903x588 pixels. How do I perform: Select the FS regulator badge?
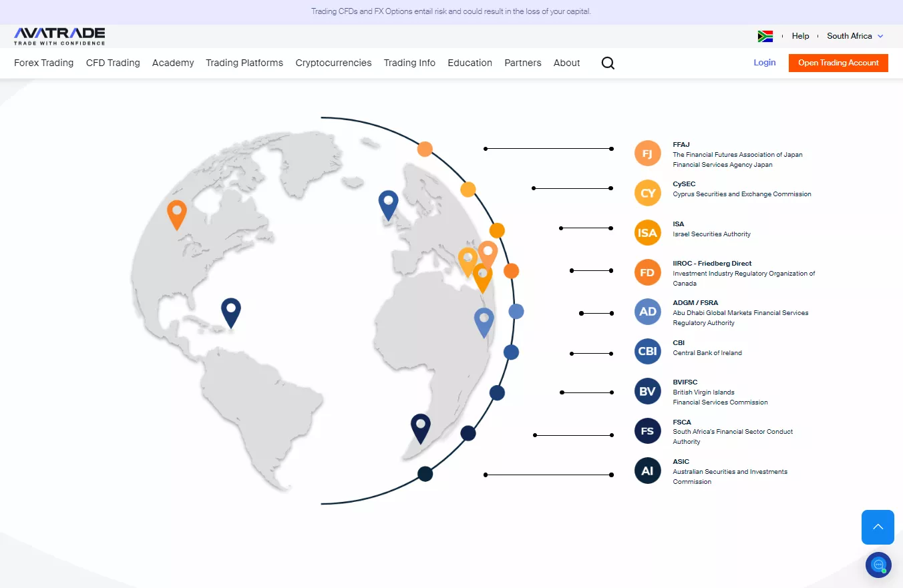[647, 431]
